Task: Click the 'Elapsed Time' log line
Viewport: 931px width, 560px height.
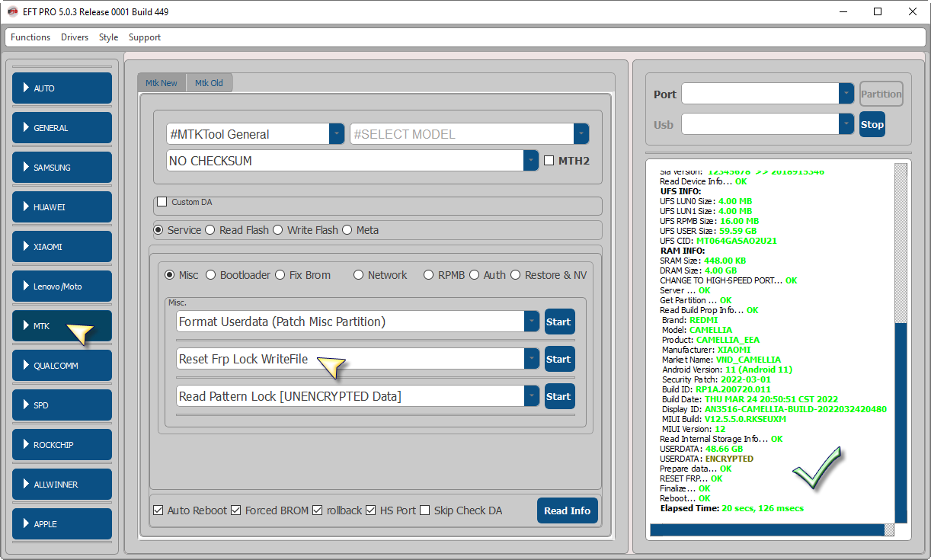Action: [x=731, y=508]
